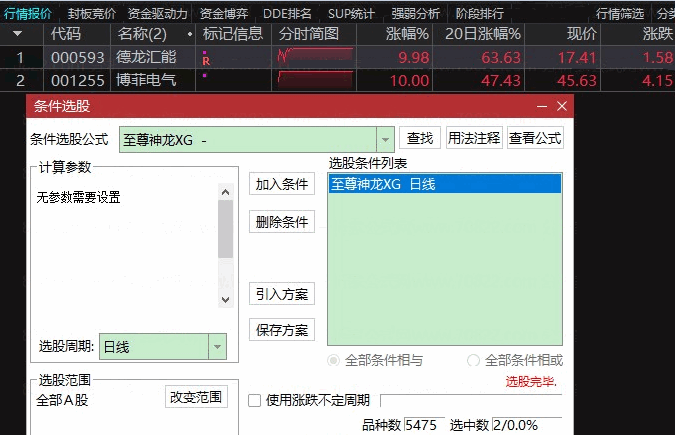The height and width of the screenshot is (435, 675).
Task: Select 全部条件相与 radio button
Action: [333, 360]
